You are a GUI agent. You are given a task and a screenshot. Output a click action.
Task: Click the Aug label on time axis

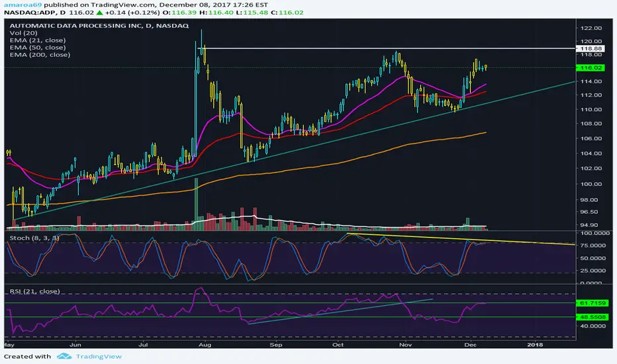pyautogui.click(x=205, y=345)
